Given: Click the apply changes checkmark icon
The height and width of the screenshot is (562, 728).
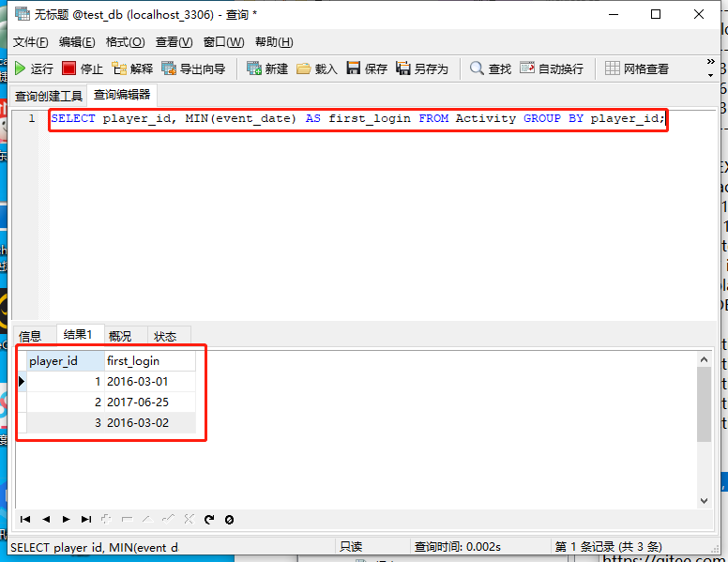Looking at the screenshot, I should (x=168, y=519).
